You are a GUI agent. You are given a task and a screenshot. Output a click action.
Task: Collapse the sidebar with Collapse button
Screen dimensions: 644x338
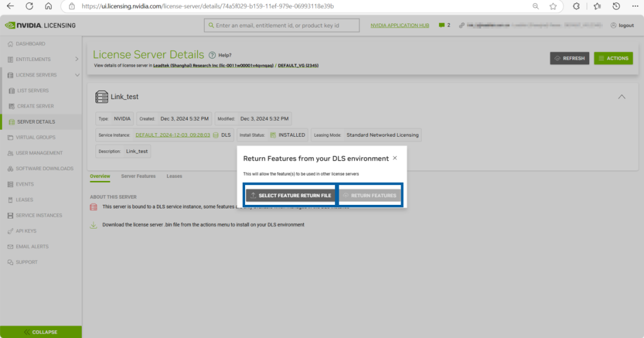41,332
